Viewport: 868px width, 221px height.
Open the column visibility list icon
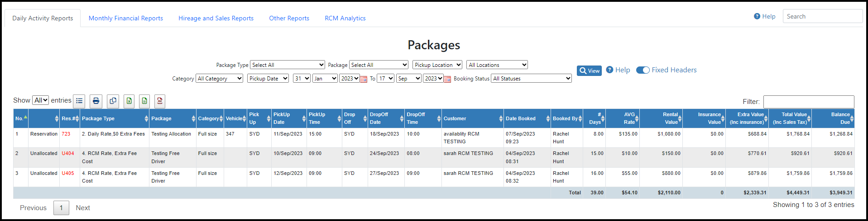pos(80,101)
